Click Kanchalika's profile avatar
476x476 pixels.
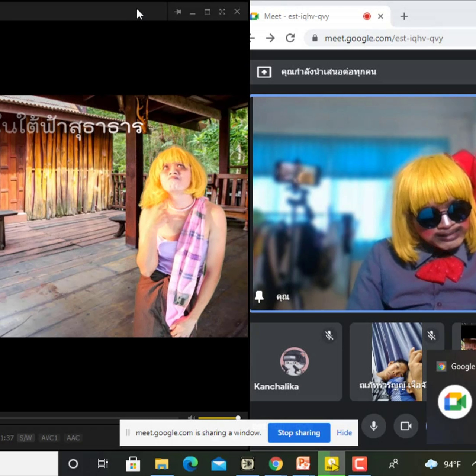coord(294,361)
